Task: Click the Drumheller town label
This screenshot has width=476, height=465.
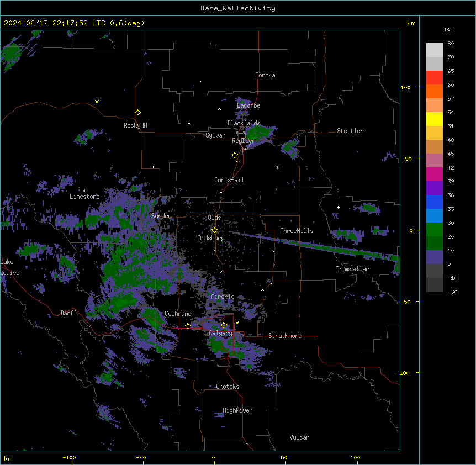Action: tap(352, 269)
